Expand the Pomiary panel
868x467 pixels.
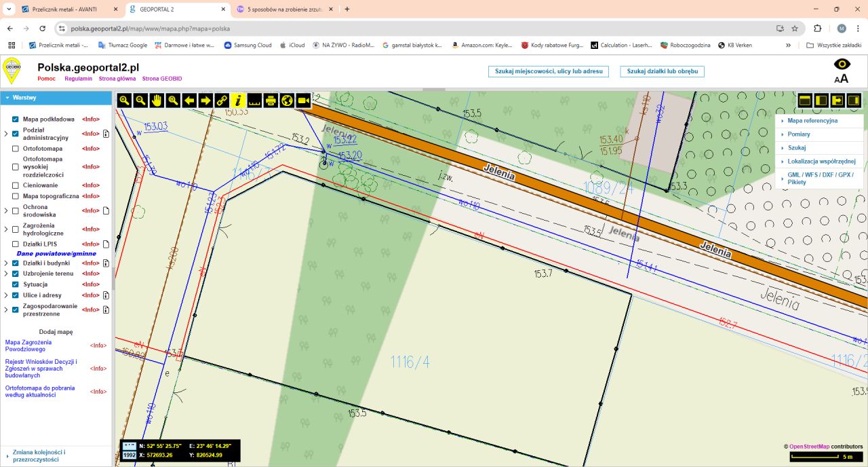pos(819,134)
